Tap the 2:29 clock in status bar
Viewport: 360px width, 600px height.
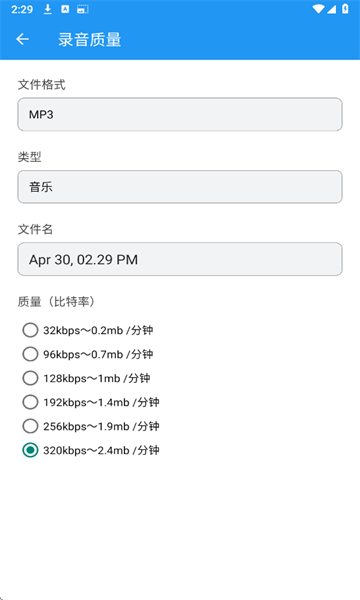coord(22,9)
